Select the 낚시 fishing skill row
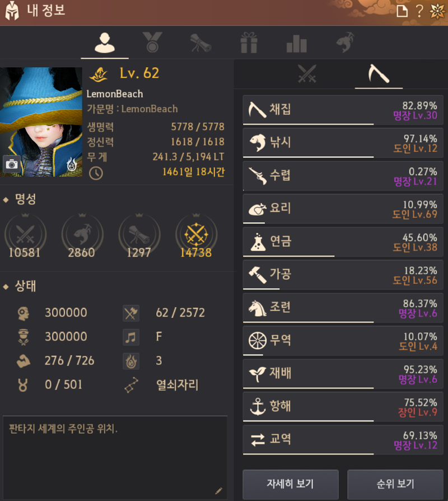Image resolution: width=448 pixels, height=501 pixels. click(343, 143)
